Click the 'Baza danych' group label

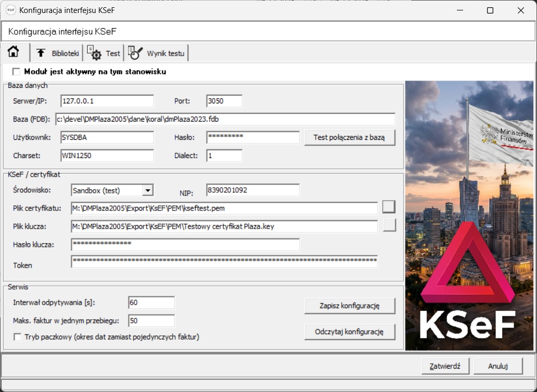pos(28,85)
